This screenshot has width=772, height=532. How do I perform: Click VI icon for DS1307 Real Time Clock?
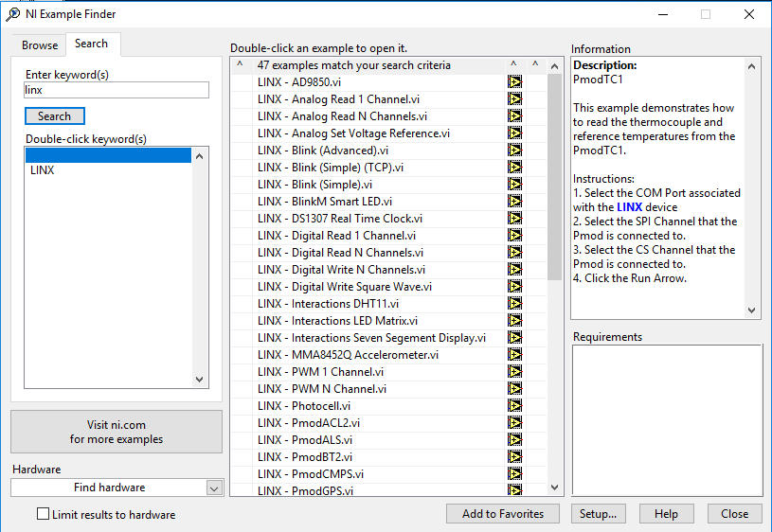tap(514, 219)
